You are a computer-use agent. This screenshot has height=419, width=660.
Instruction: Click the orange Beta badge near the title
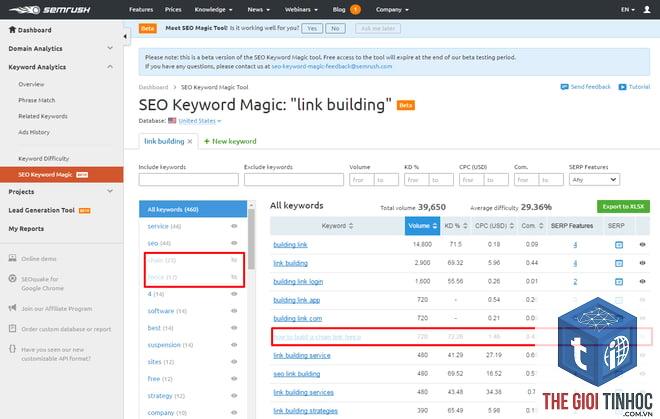(x=406, y=105)
